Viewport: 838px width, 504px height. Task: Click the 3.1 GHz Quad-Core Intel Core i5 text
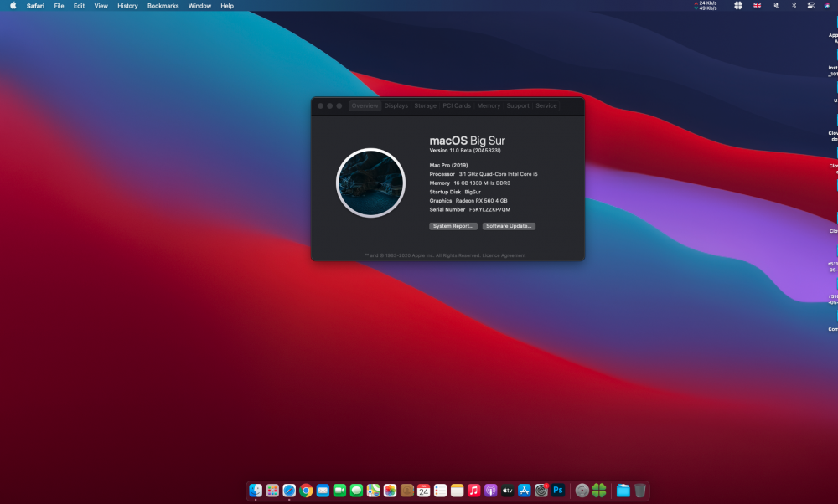click(x=498, y=174)
